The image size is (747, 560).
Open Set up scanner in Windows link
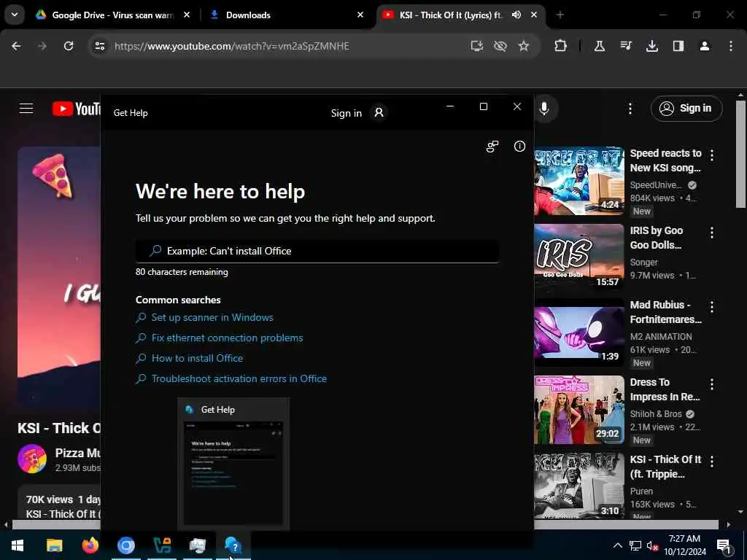[212, 318]
